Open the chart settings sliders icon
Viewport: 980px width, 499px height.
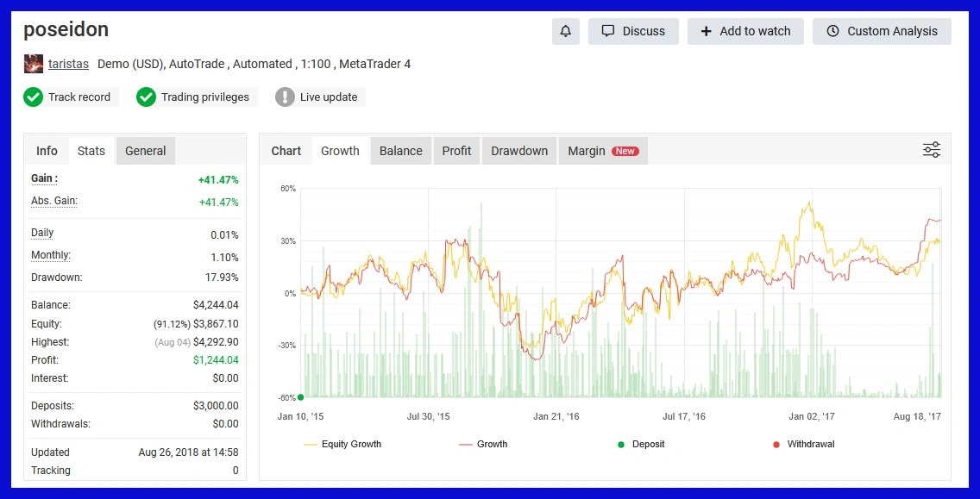(x=931, y=150)
